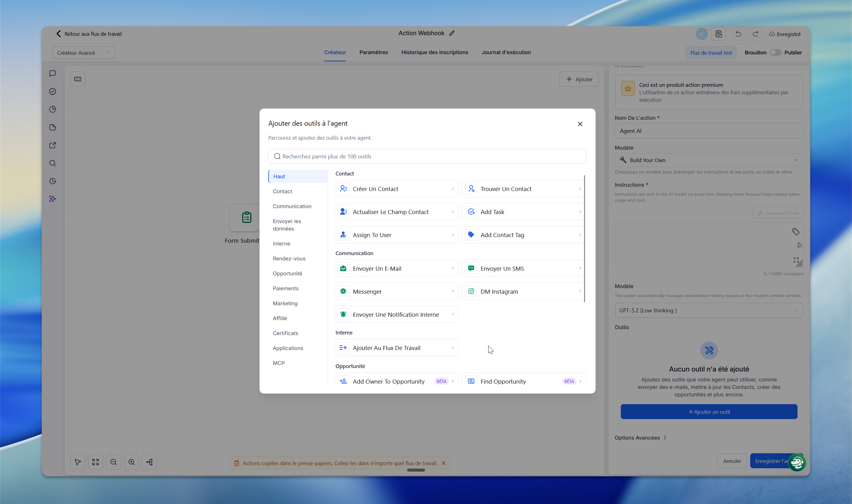
Task: Click the zoom out icon on canvas toolbar
Action: (x=114, y=462)
